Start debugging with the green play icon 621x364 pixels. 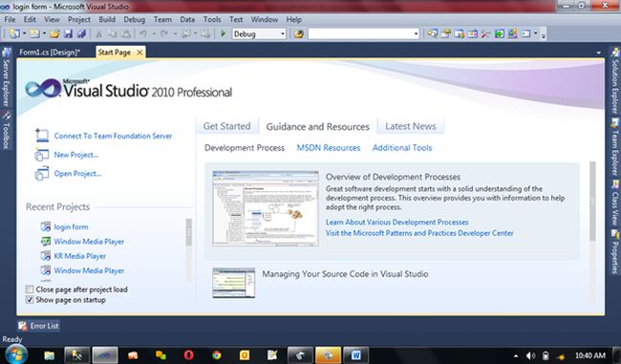pyautogui.click(x=223, y=34)
